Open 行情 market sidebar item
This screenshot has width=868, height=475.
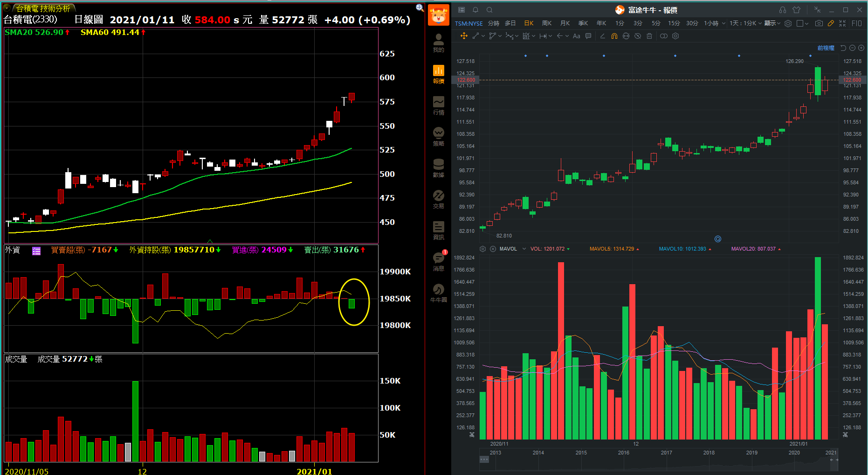click(439, 105)
